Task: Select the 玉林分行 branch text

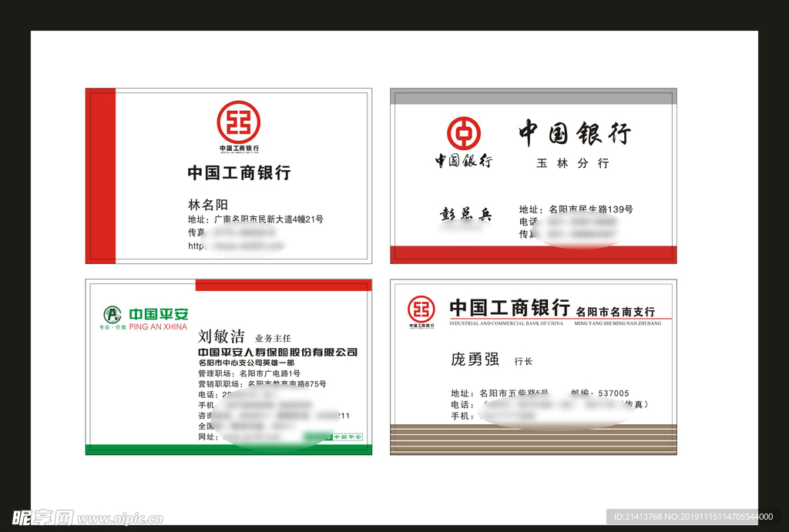Action: (572, 163)
